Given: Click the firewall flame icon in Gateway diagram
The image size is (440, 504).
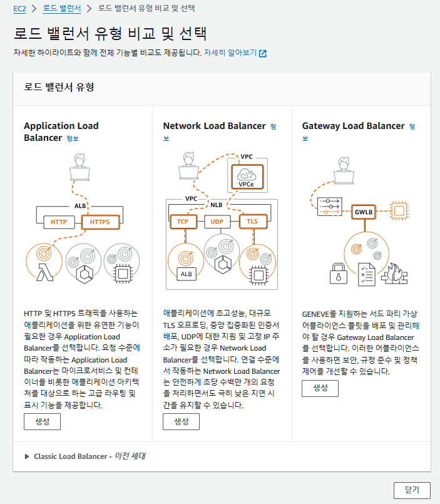Looking at the screenshot, I should tap(394, 274).
